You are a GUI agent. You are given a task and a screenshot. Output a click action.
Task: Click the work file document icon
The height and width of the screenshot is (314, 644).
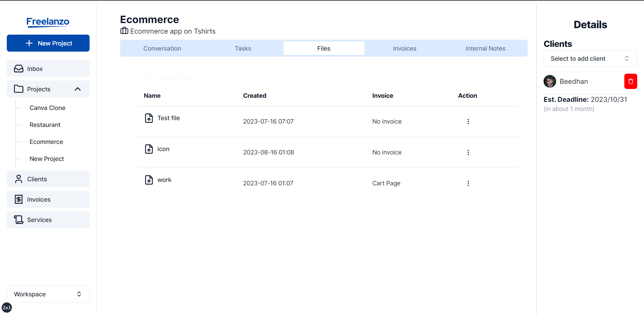[x=149, y=180]
